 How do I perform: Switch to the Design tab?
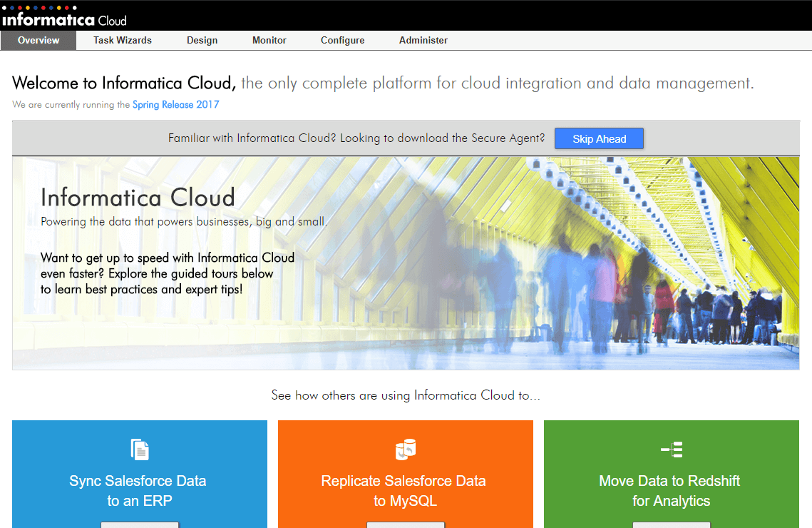202,41
